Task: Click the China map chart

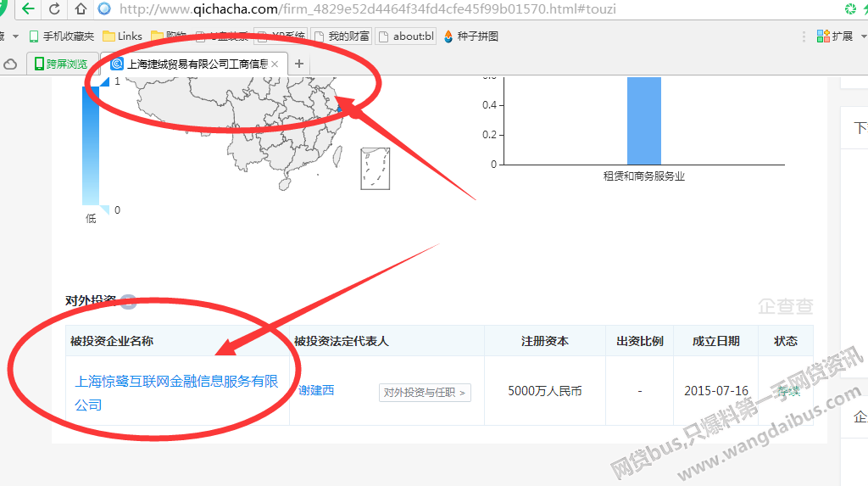Action: (x=234, y=133)
